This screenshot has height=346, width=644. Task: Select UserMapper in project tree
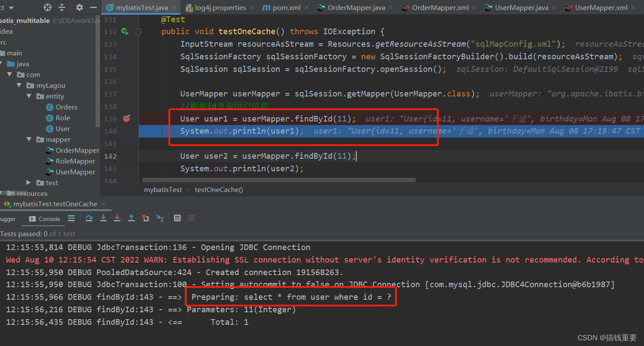click(x=70, y=172)
